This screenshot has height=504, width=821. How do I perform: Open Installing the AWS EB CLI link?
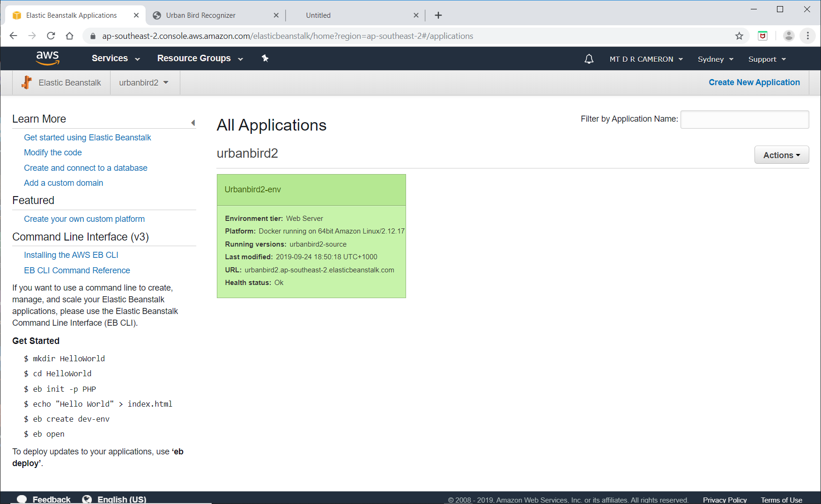pos(71,255)
